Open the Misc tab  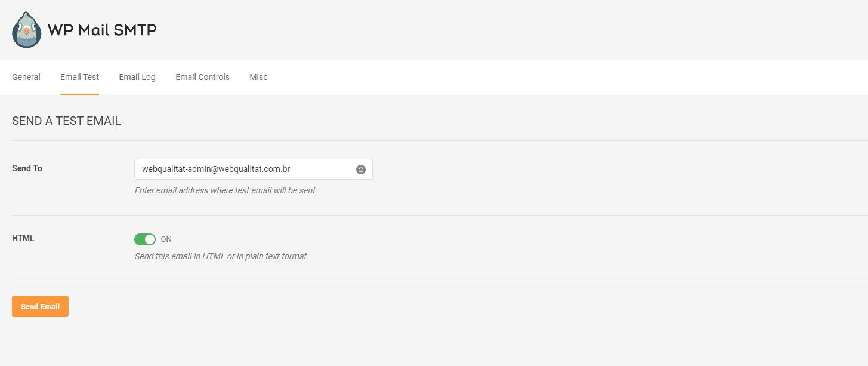(x=258, y=77)
